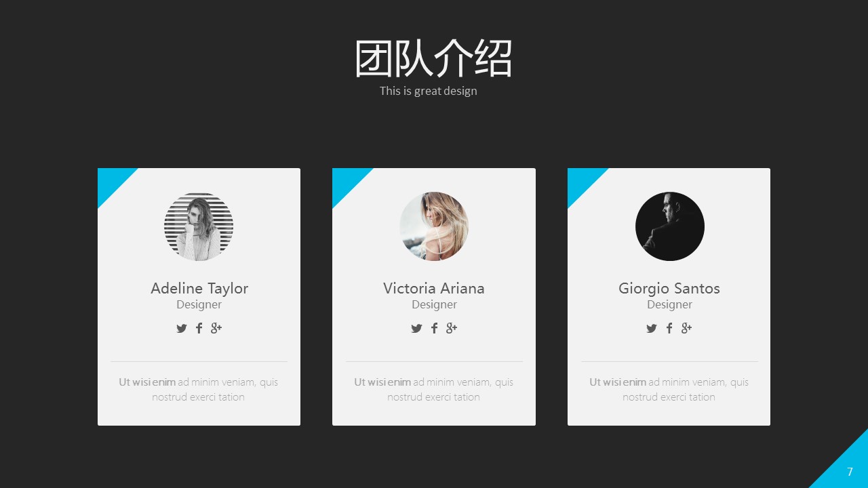Open Victoria Ariana's Google Plus icon

452,329
